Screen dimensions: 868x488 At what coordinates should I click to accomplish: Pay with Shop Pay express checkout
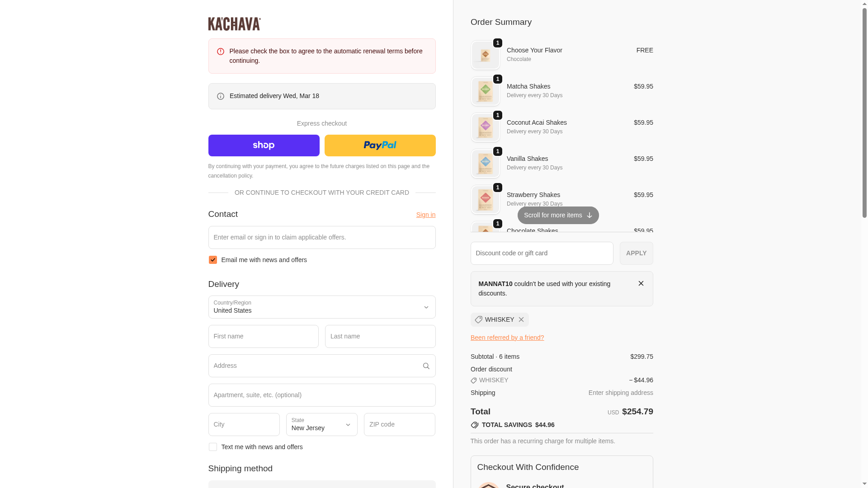click(264, 145)
